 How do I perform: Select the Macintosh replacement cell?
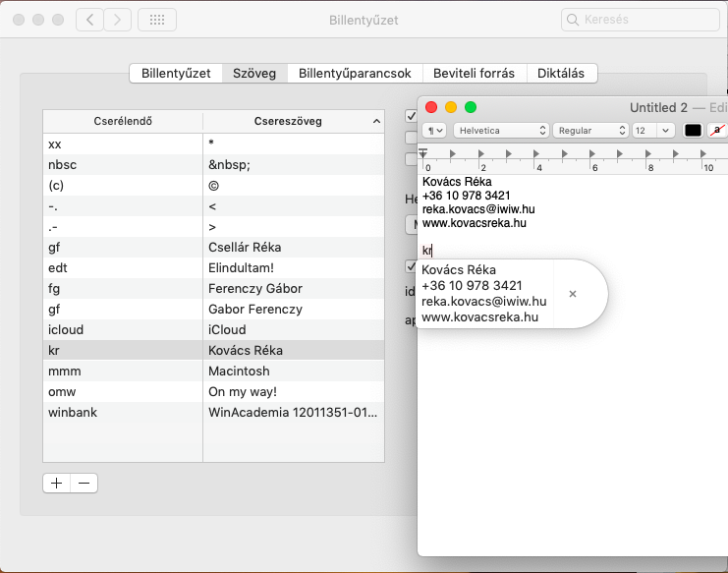pyautogui.click(x=294, y=371)
